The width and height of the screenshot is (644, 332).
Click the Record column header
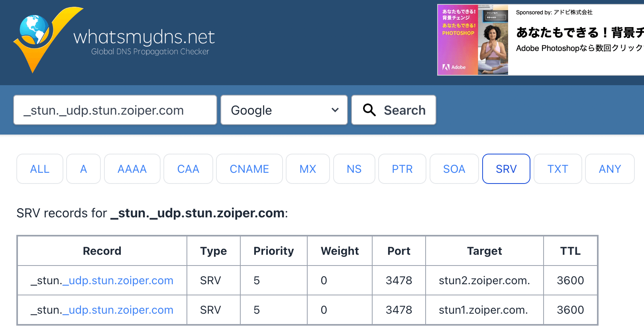(102, 251)
